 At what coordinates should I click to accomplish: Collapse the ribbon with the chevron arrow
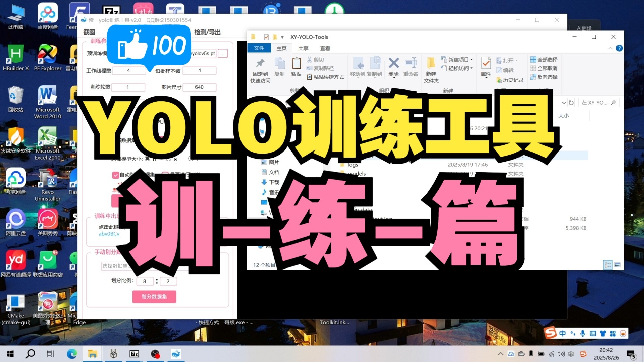click(x=610, y=48)
